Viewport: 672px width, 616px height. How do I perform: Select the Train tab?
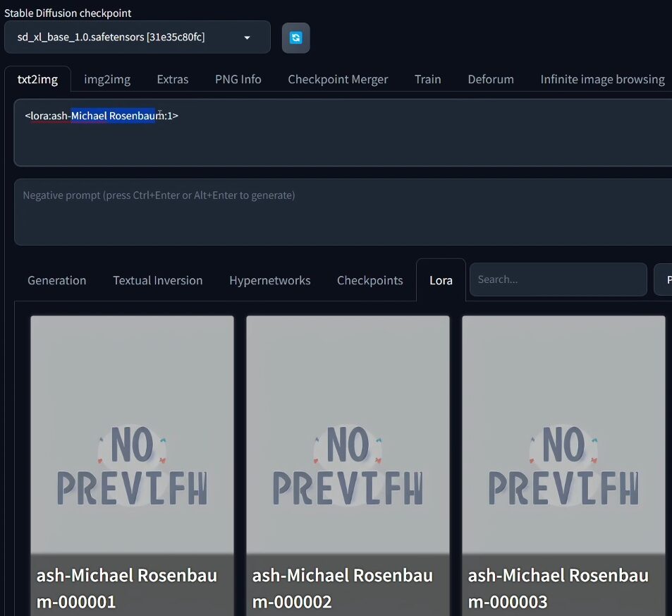(427, 79)
